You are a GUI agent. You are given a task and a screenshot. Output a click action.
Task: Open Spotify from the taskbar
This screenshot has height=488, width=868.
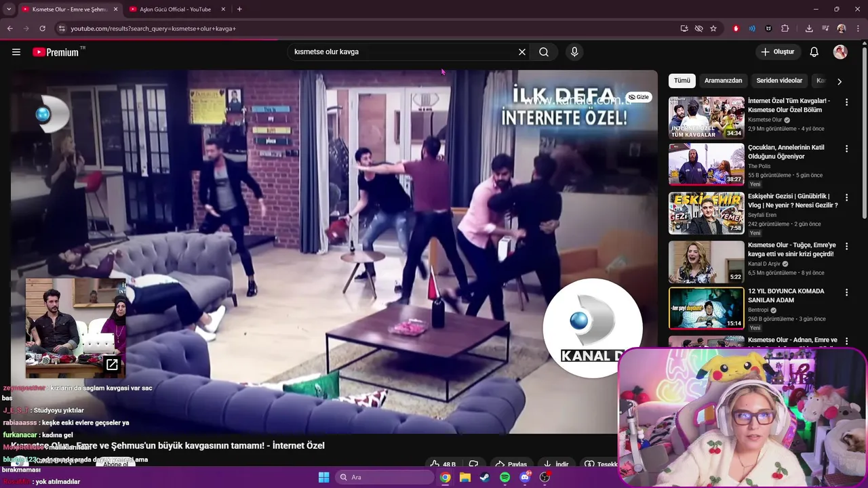click(x=505, y=477)
